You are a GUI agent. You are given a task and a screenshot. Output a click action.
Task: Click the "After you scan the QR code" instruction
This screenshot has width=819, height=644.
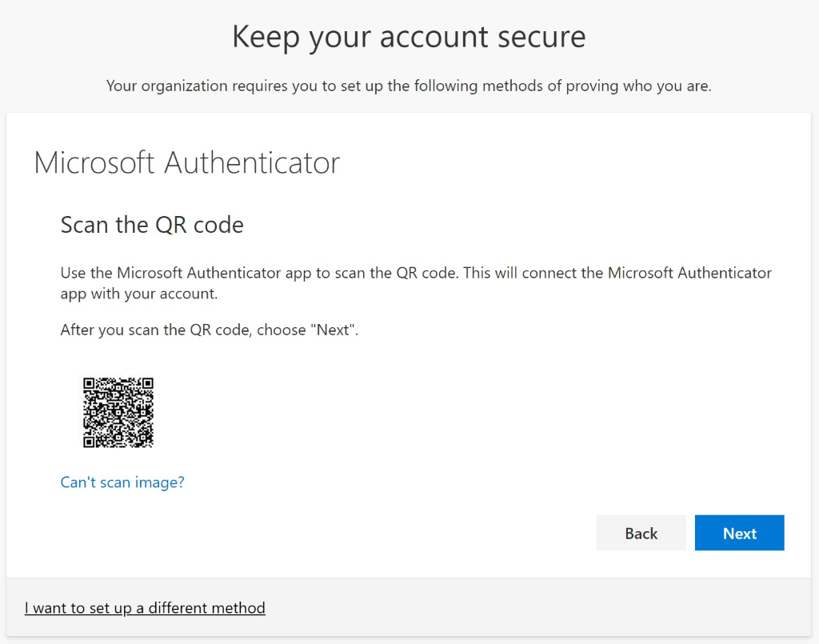pyautogui.click(x=209, y=330)
